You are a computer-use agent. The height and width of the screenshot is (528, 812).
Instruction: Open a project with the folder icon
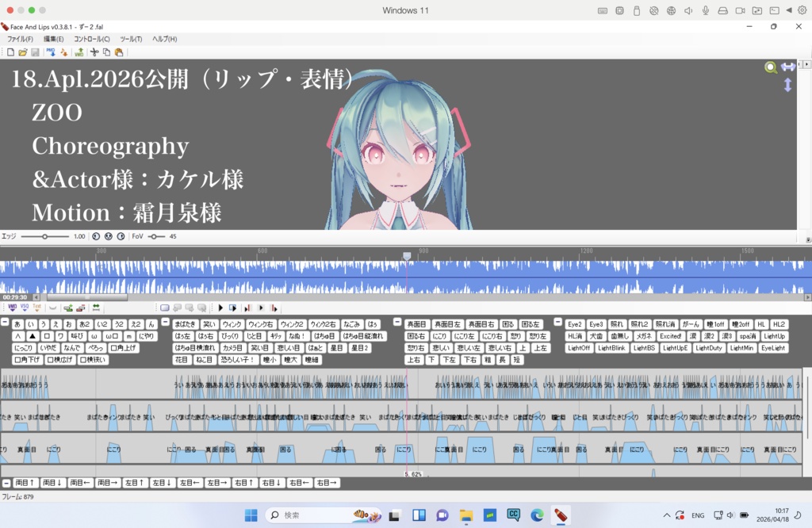[23, 52]
